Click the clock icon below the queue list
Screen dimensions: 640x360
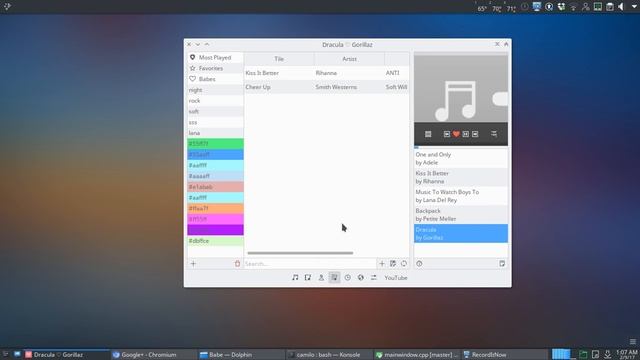419,264
